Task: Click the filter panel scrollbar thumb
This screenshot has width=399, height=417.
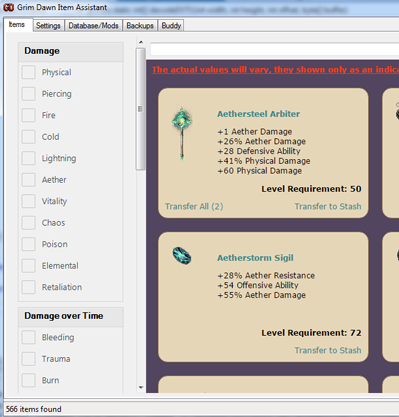Action: pos(141,109)
